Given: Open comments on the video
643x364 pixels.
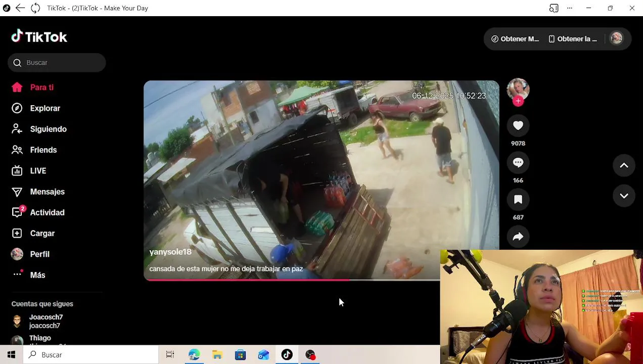Looking at the screenshot, I should [518, 162].
